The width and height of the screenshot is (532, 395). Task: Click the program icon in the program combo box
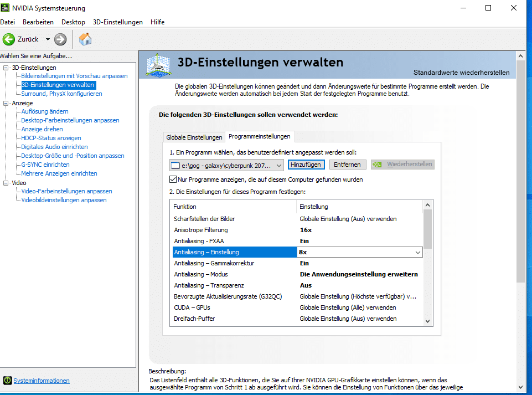(175, 166)
